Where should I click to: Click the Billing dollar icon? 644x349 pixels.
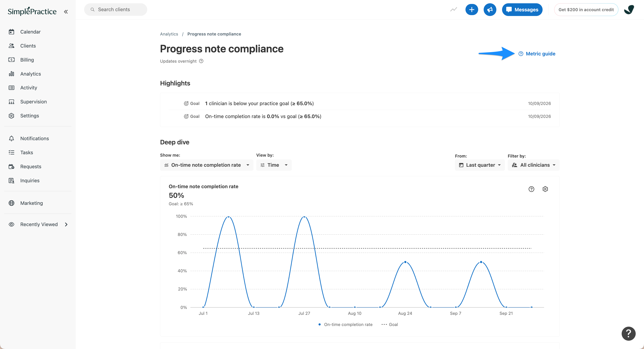click(x=11, y=60)
